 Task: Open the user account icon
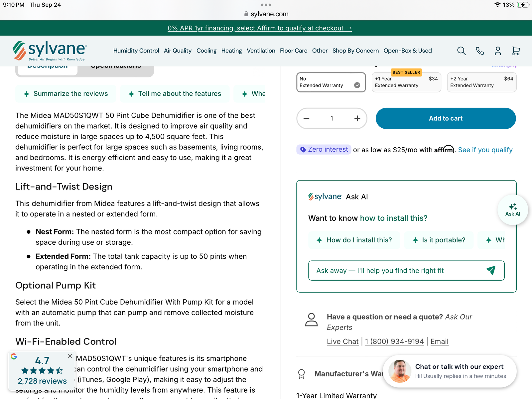[x=498, y=51]
